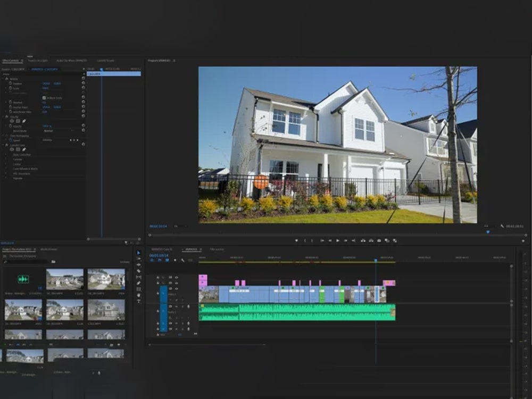532x399 pixels.
Task: Add a marker in the timeline header
Action: [175, 260]
